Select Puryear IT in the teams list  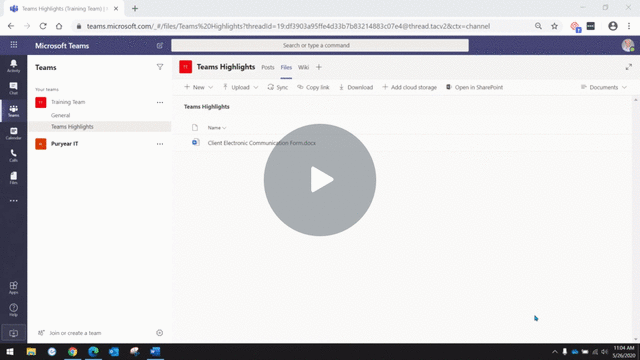click(x=64, y=144)
